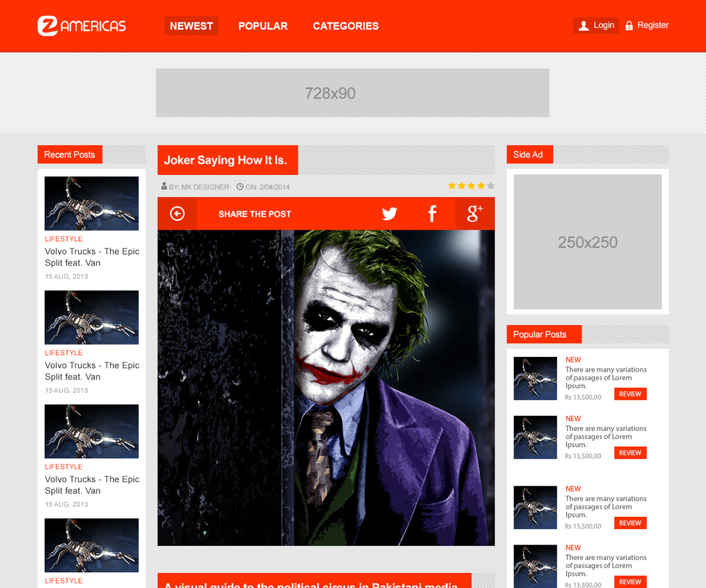Click the Login button

coord(596,25)
